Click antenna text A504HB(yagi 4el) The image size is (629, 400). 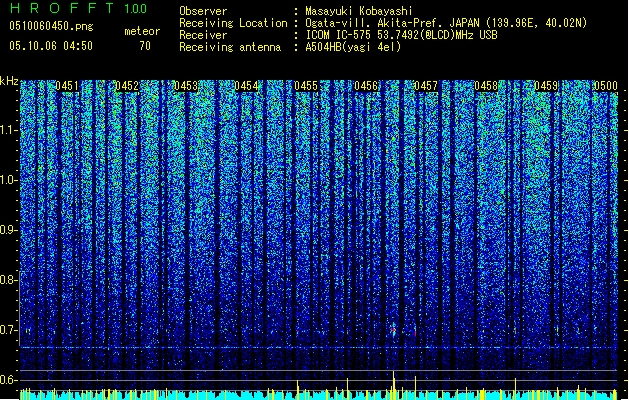click(x=353, y=47)
